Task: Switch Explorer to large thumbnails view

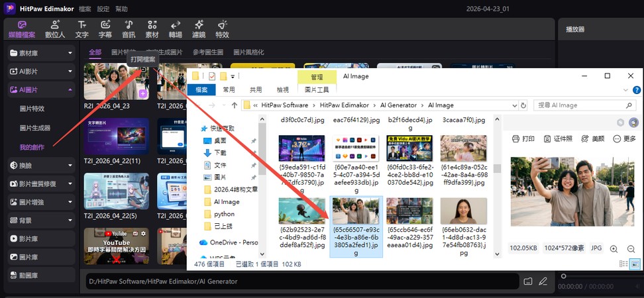Action: pyautogui.click(x=634, y=264)
